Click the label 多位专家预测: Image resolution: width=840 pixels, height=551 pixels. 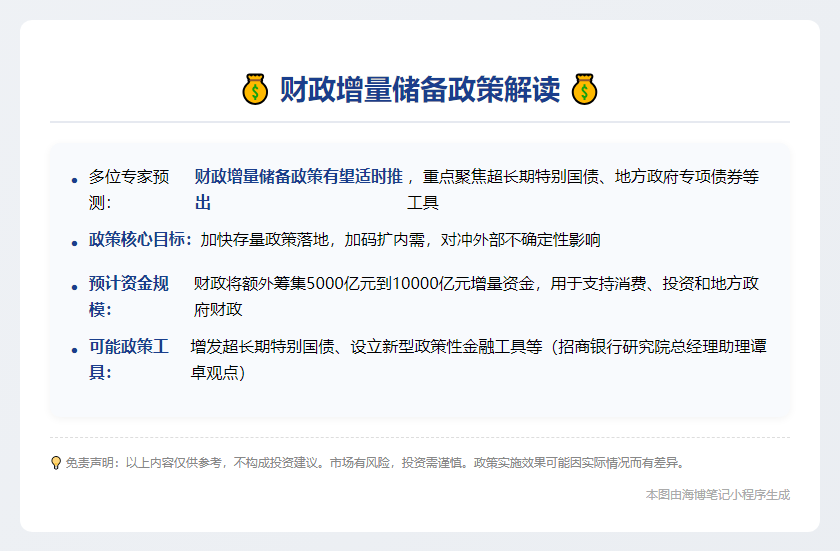click(x=129, y=190)
